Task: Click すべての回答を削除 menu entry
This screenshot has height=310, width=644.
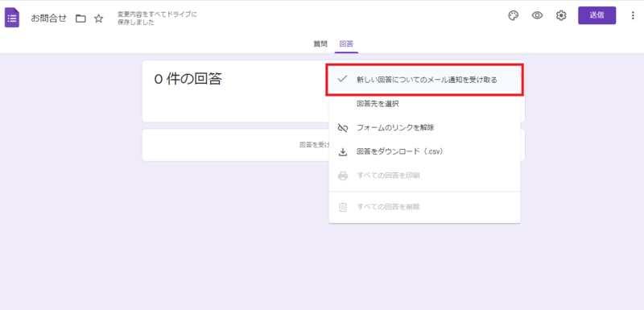Action: pyautogui.click(x=425, y=207)
